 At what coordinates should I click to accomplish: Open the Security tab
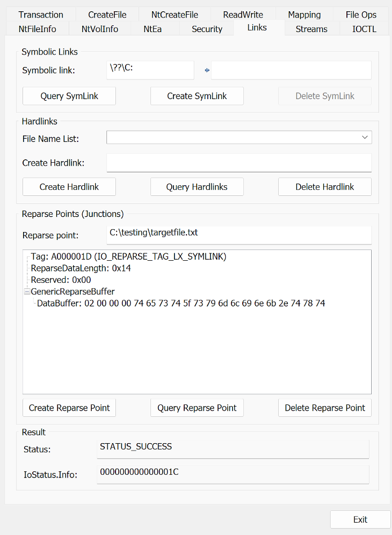[x=207, y=29]
